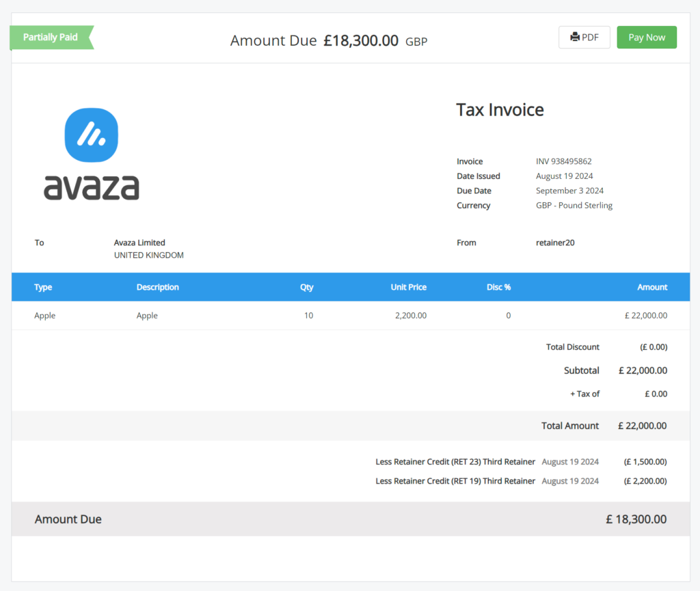Click the Amount column header
The height and width of the screenshot is (591, 700).
[652, 287]
